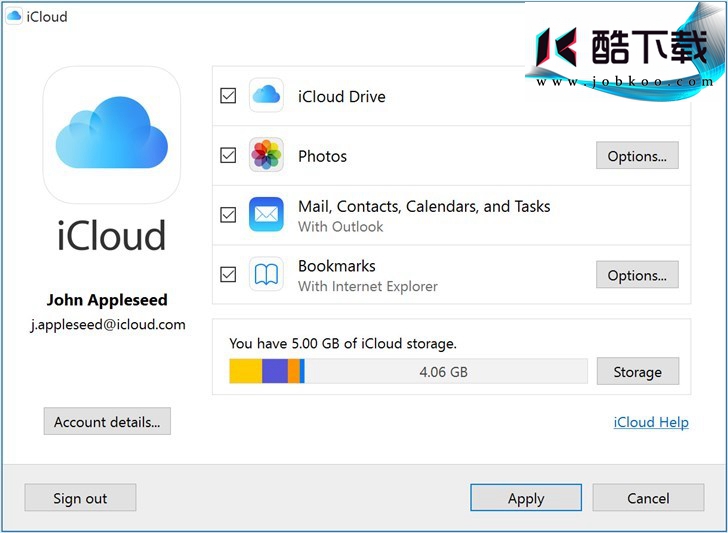Image resolution: width=728 pixels, height=533 pixels.
Task: Click the 'With Internet Explorer' subtitle
Action: click(x=368, y=286)
